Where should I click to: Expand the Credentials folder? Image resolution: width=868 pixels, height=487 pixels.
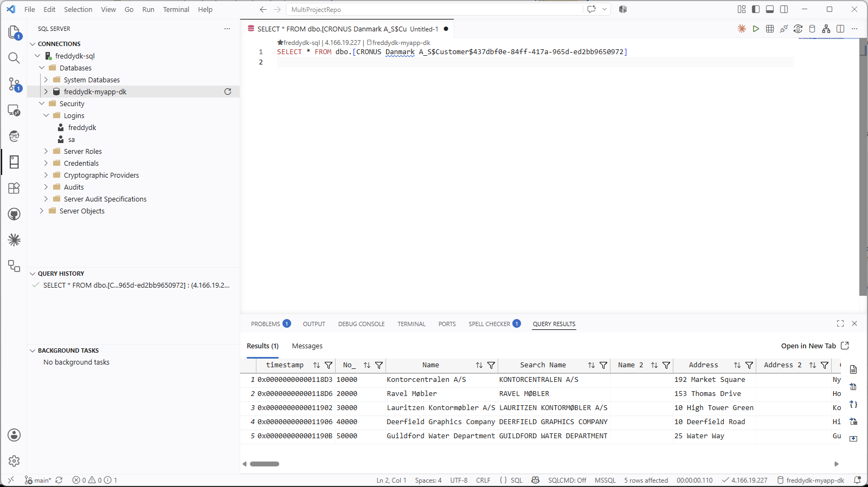pyautogui.click(x=46, y=163)
